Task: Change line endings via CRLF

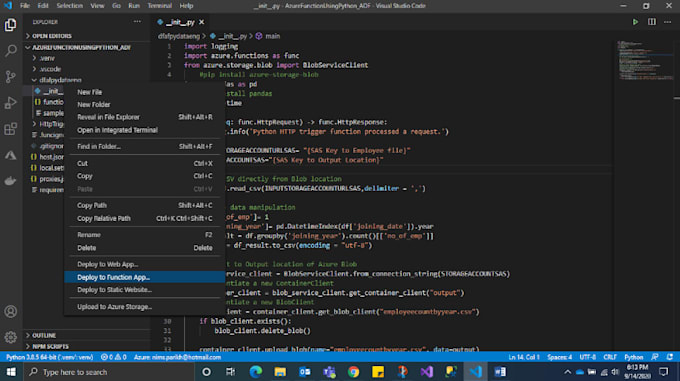Action: pos(610,357)
